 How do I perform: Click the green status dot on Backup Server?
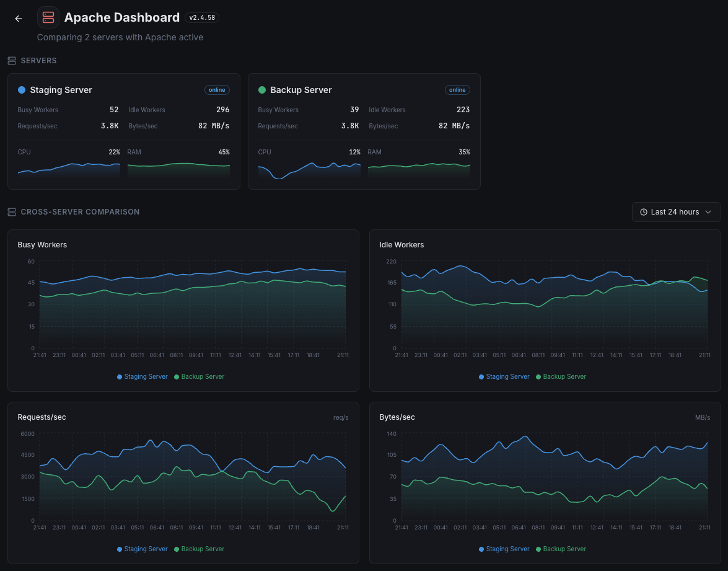[x=263, y=90]
